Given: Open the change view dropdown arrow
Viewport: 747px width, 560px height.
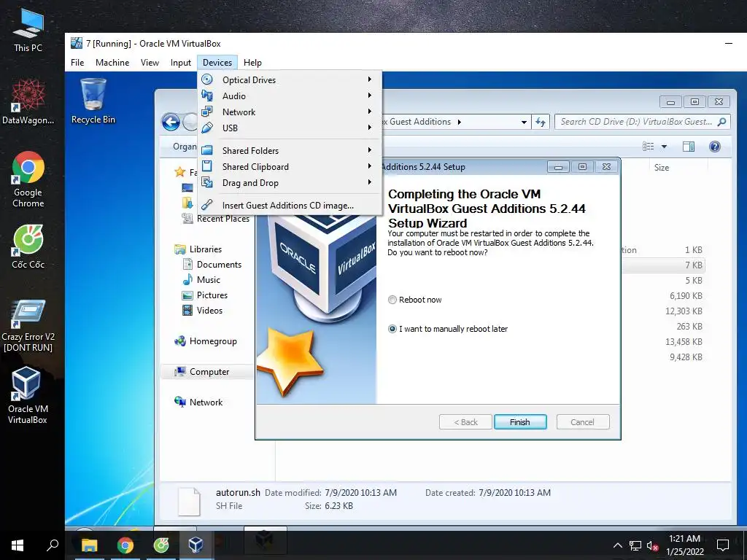Looking at the screenshot, I should click(x=664, y=147).
